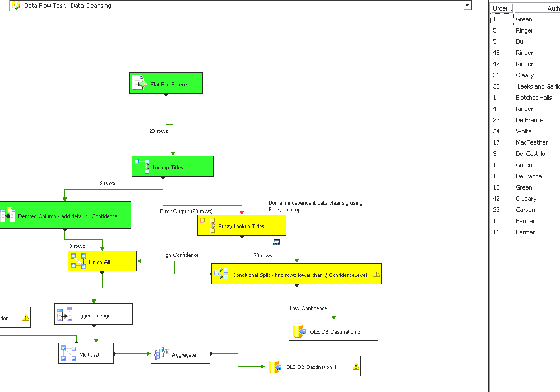
Task: Click the Multicast label
Action: pos(89,355)
